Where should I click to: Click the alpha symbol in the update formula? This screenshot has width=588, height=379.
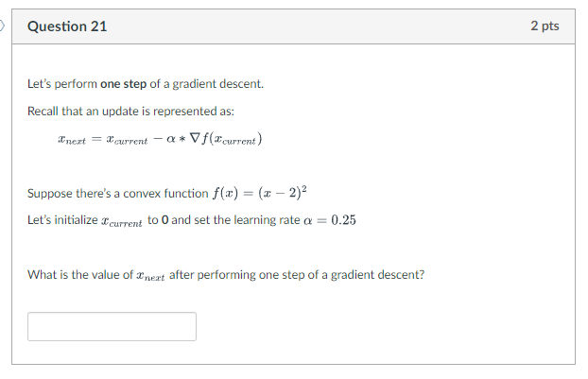click(171, 139)
